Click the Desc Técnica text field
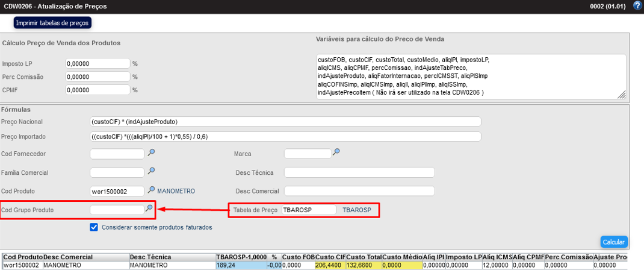Viewport: 644px width, 273px height. coord(359,173)
